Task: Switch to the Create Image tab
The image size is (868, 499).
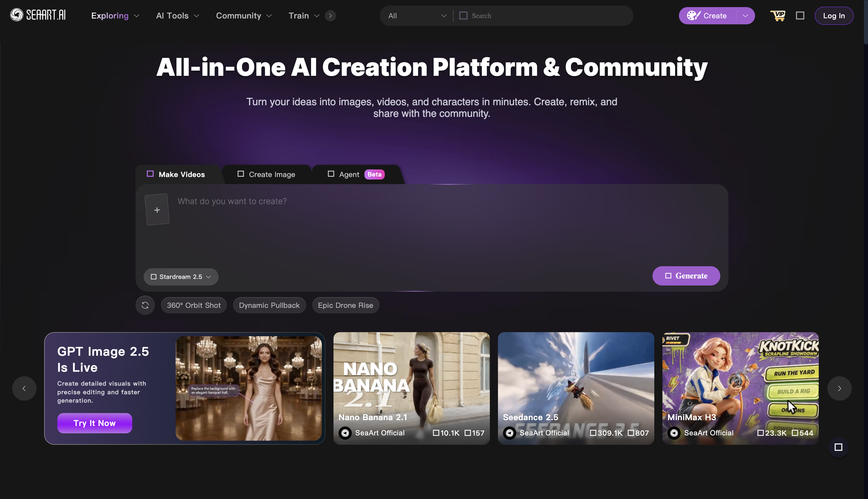Action: [266, 174]
